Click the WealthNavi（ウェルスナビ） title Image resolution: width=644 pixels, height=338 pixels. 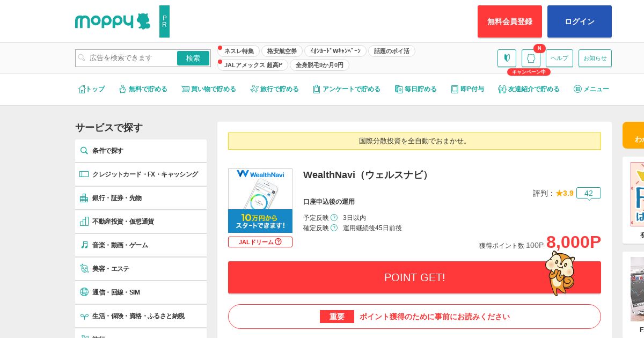pos(367,175)
